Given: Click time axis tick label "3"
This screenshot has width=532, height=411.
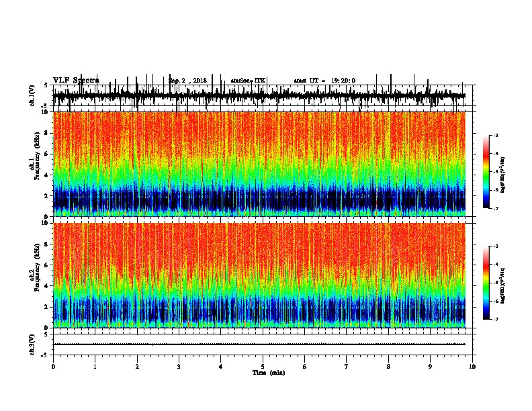Looking at the screenshot, I should (179, 367).
